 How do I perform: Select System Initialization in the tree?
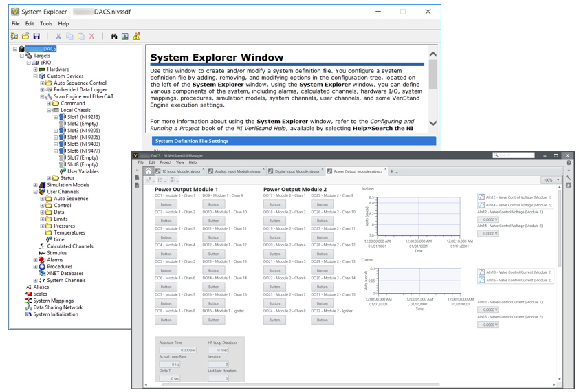[56, 314]
